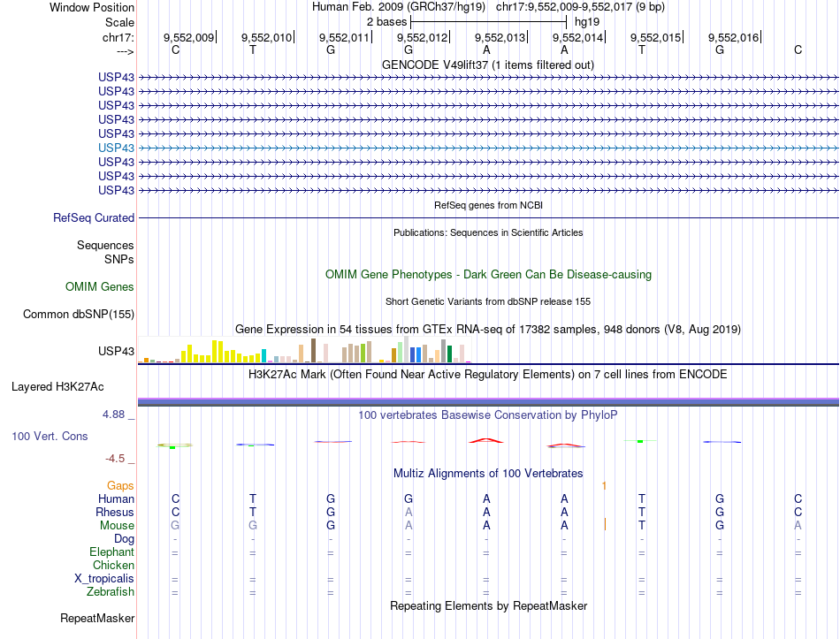
Task: Click the 100 Vert. Cons label
Action: pyautogui.click(x=50, y=436)
